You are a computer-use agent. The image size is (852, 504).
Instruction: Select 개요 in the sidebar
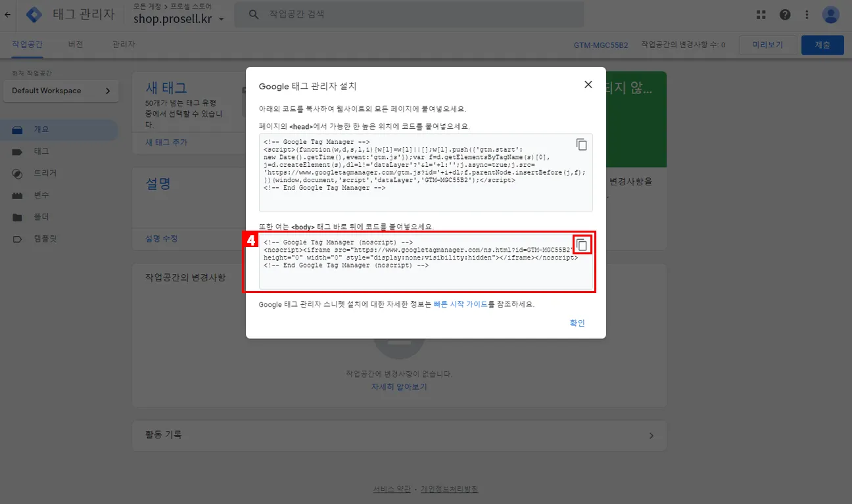(x=59, y=129)
